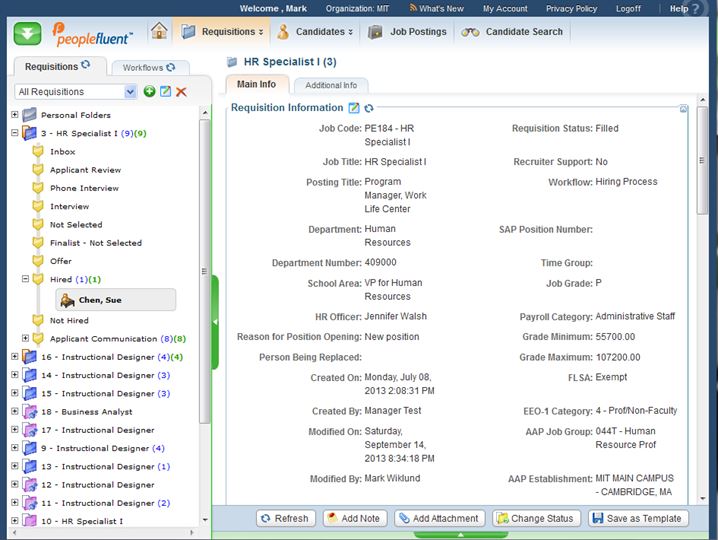Open Candidate Search with the binoculars icon
718x540 pixels.
click(470, 32)
